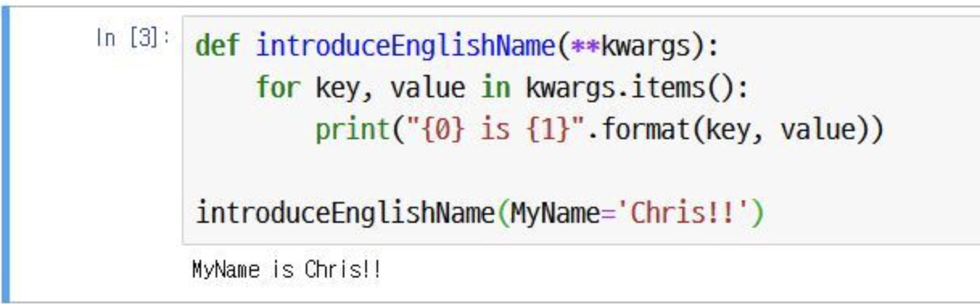Image resolution: width=980 pixels, height=304 pixels.
Task: Click the 'def introduceEnglishName(**kwargs):' code line
Action: coord(456,46)
